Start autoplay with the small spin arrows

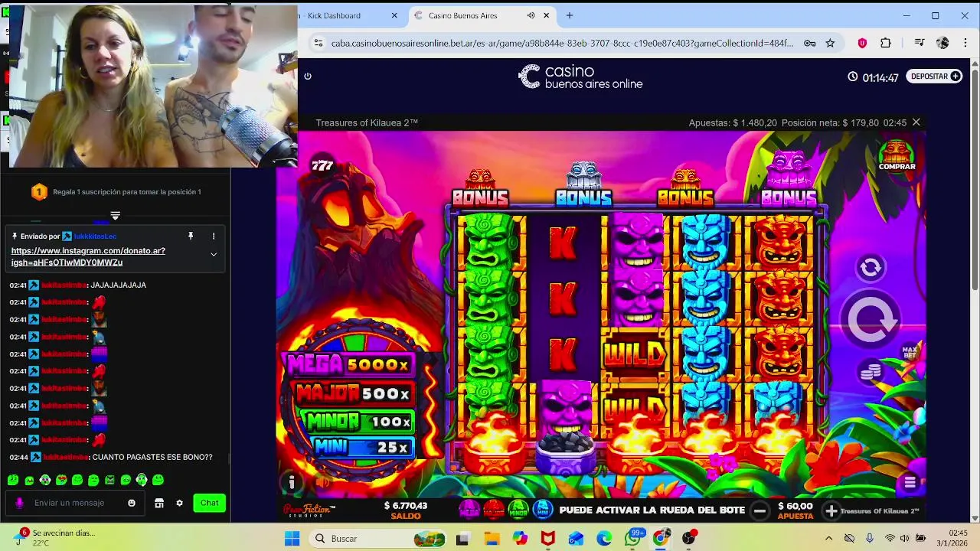(871, 267)
